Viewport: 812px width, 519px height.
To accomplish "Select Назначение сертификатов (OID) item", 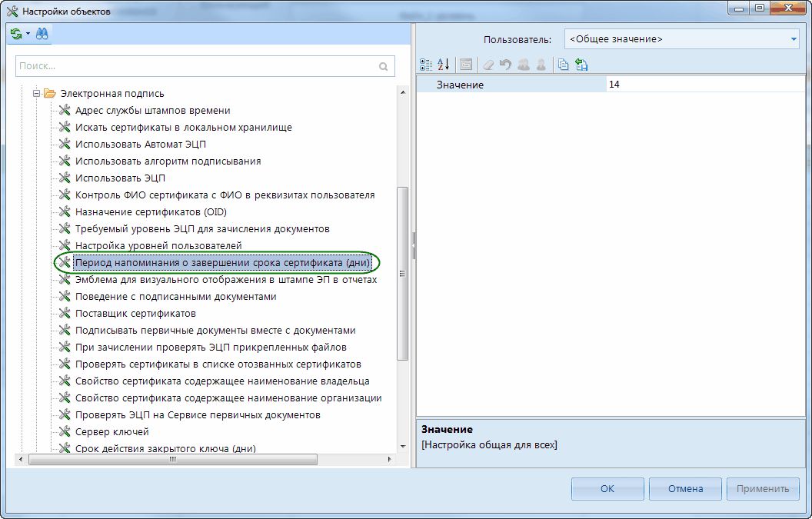I will (x=151, y=212).
